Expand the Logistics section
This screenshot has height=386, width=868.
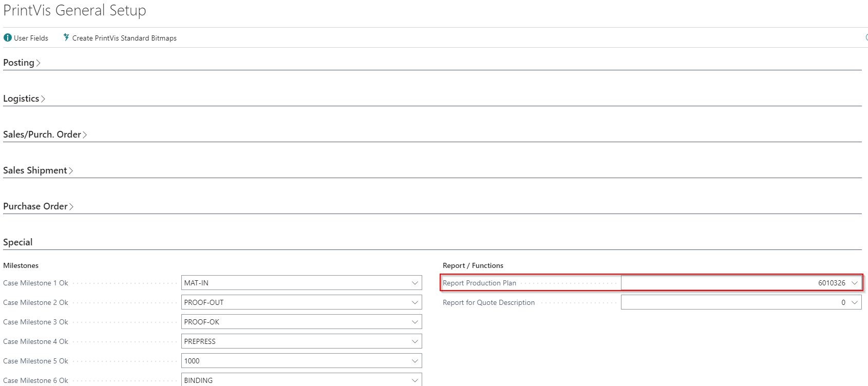24,99
